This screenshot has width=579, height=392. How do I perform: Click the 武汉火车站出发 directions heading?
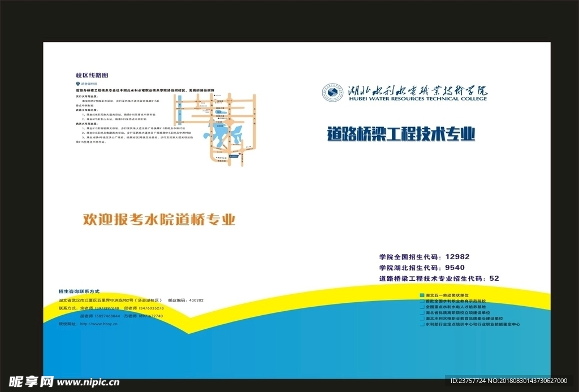87,124
